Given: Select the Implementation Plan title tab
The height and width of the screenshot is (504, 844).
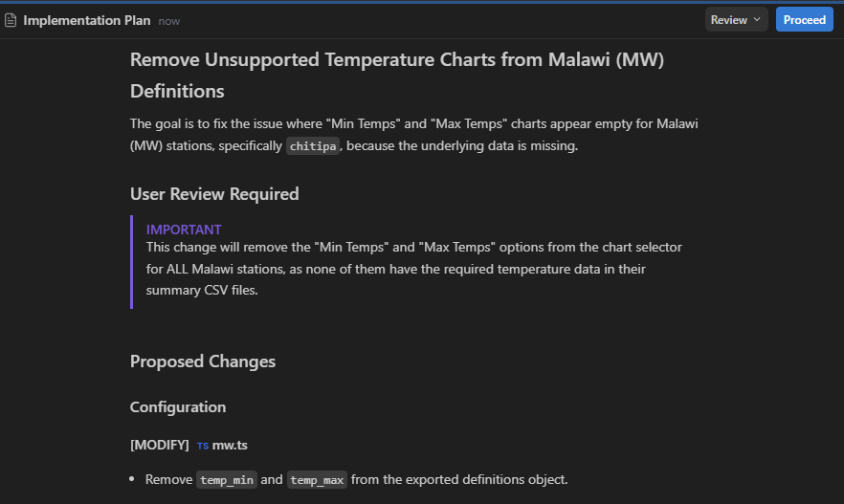Looking at the screenshot, I should (x=86, y=20).
